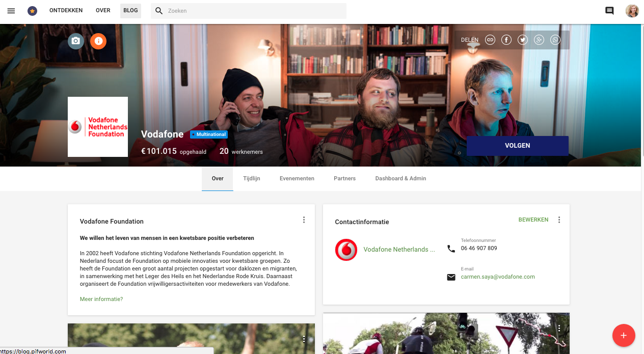This screenshot has height=354, width=644.
Task: Click the Vodafone organization name heading
Action: [x=162, y=134]
